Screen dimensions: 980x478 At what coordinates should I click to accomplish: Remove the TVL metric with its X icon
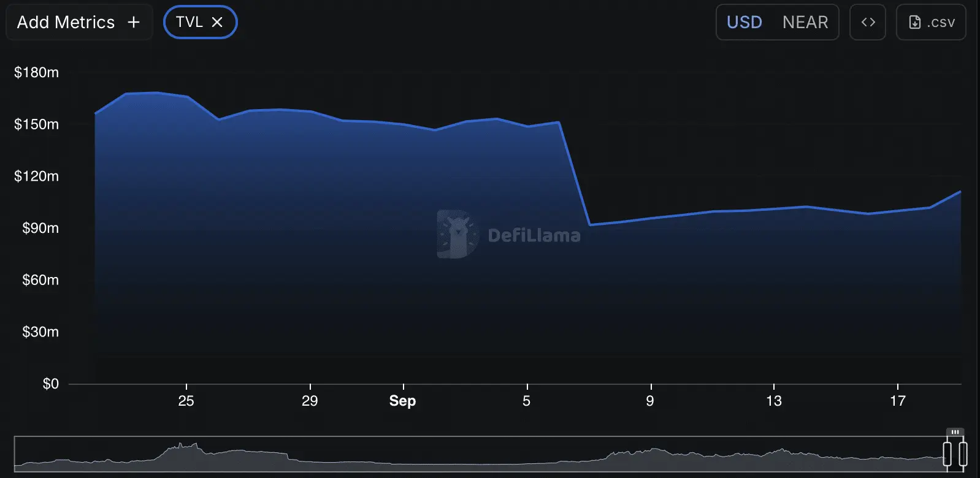pos(217,22)
